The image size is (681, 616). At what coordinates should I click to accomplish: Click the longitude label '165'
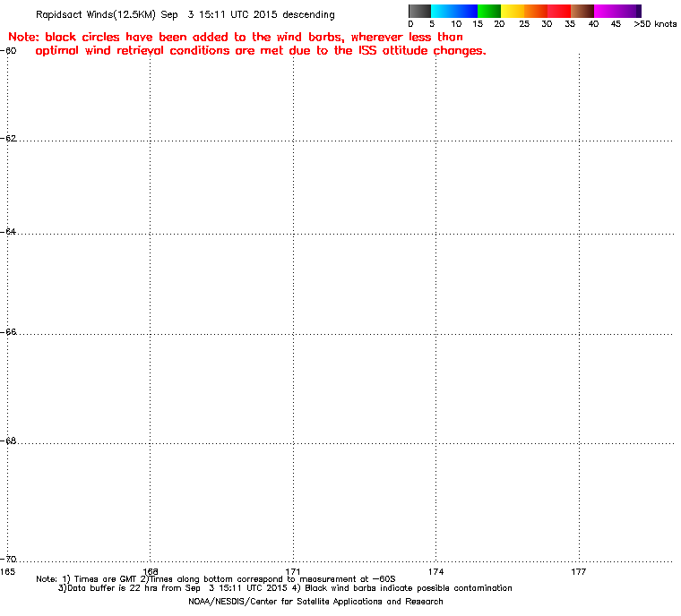coord(8,572)
